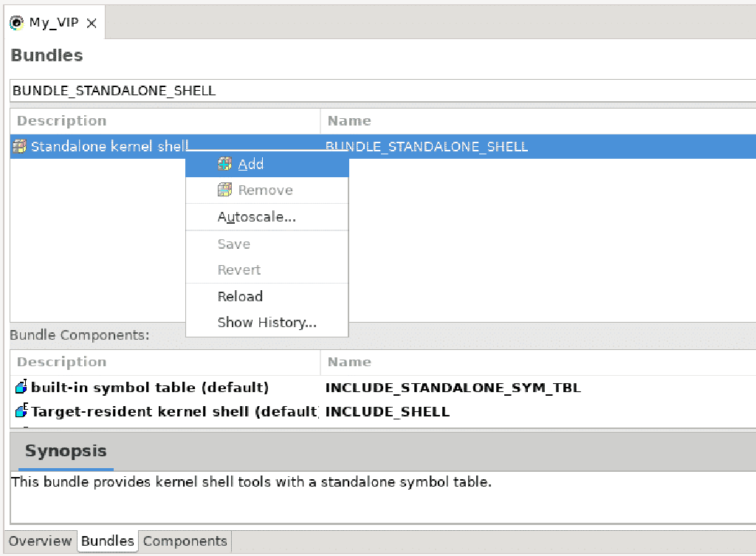
Task: Click the Name header in Bundle Components
Action: (x=349, y=362)
